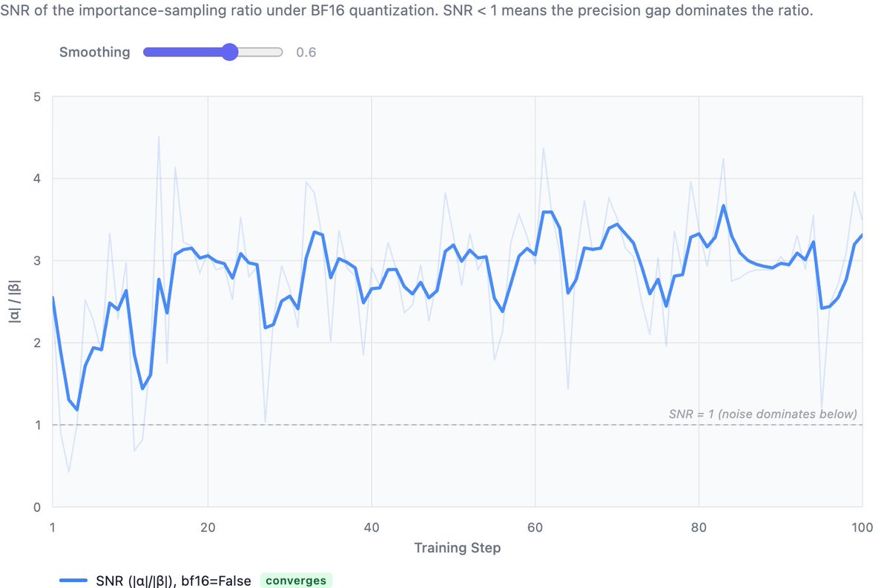Click x-axis tick label 80

pos(699,527)
